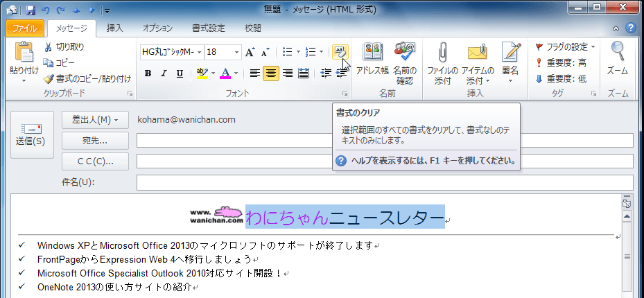This screenshot has width=644, height=298.
Task: Open the font name dropdown HG丸ゴシックM-
Action: coord(200,52)
